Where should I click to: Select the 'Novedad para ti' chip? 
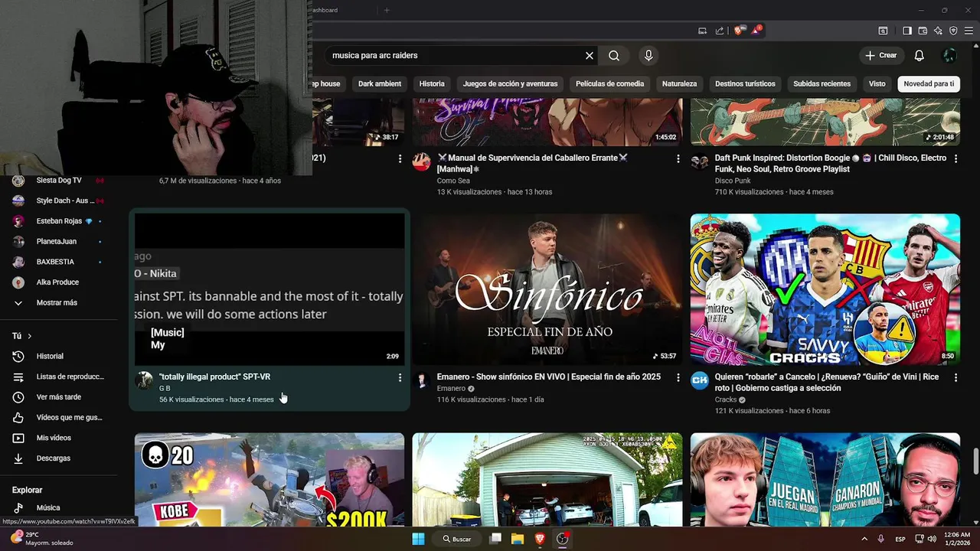pos(929,83)
